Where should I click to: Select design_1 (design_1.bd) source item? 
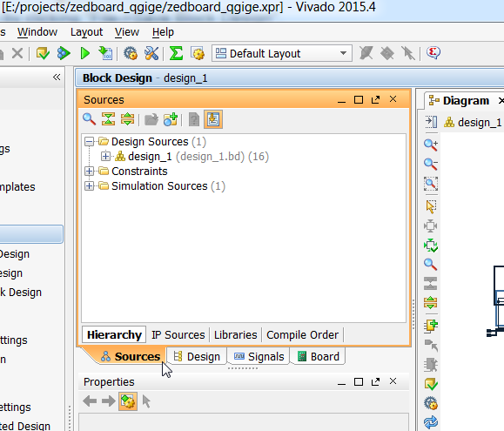[192, 157]
